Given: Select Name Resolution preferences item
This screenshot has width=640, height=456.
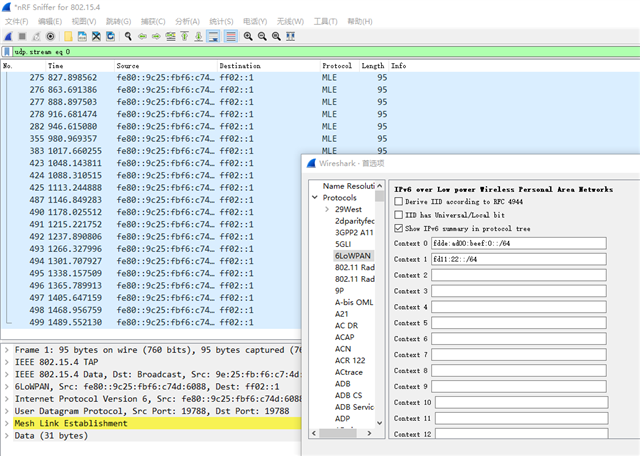Looking at the screenshot, I should pos(349,186).
